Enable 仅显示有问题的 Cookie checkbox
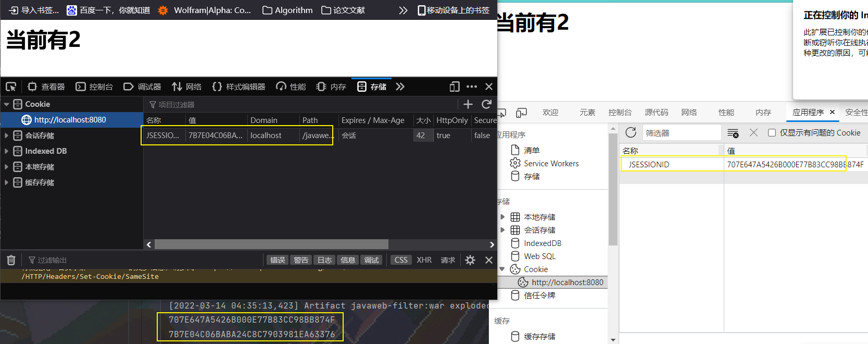This screenshot has width=868, height=344. point(772,133)
